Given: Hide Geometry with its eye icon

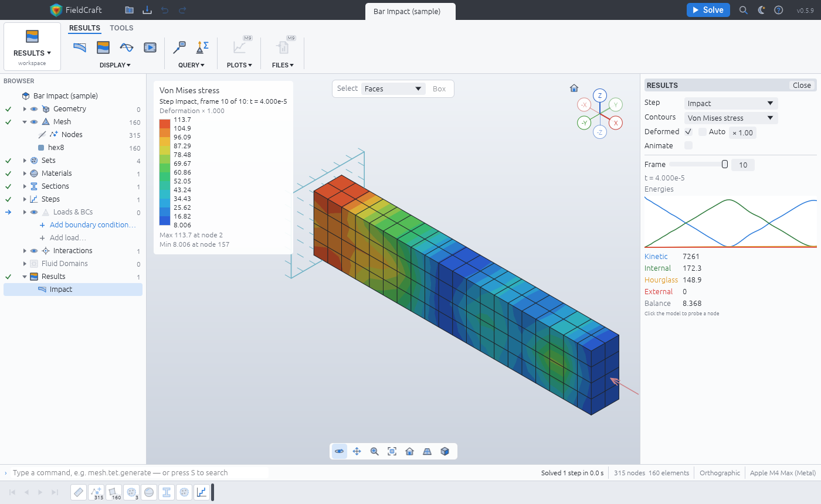Looking at the screenshot, I should coord(34,109).
